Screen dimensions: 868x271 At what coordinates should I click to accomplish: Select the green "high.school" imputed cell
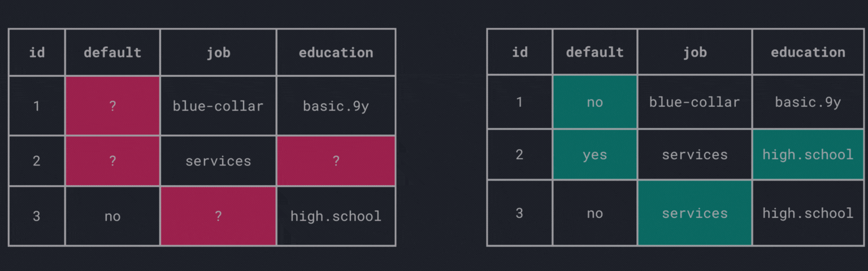tap(808, 155)
